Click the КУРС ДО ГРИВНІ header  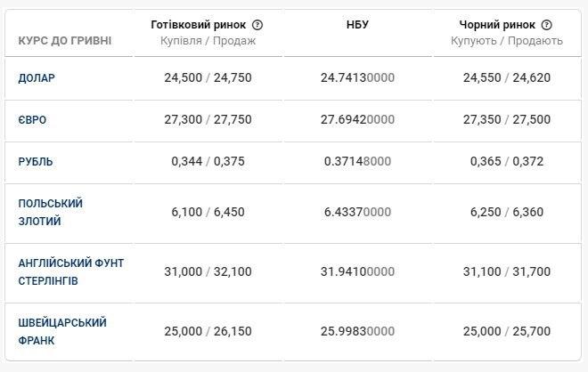tap(65, 41)
